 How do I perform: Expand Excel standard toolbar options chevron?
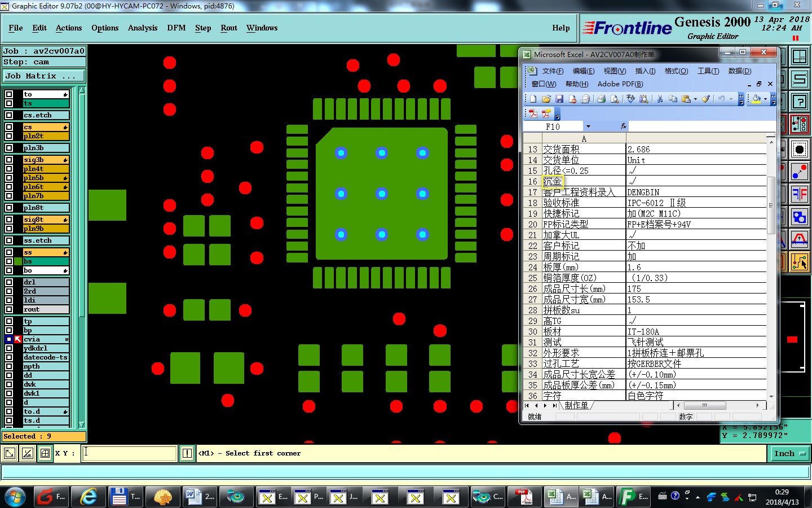pos(741,100)
